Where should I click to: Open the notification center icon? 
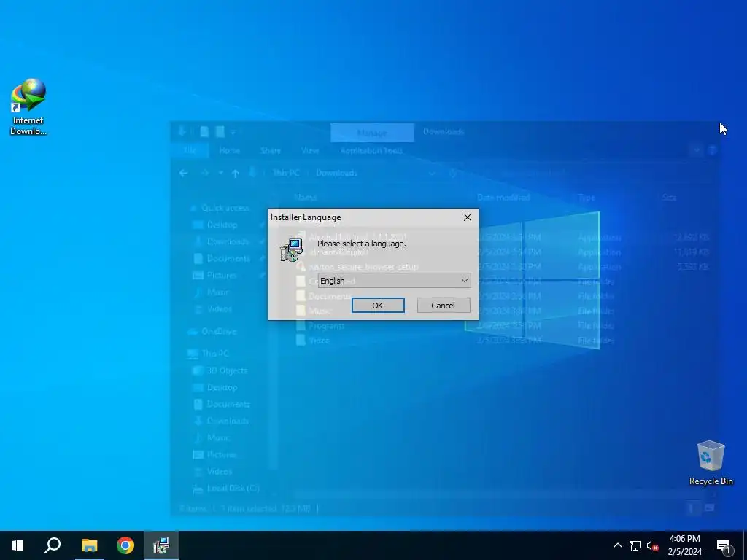pos(724,545)
